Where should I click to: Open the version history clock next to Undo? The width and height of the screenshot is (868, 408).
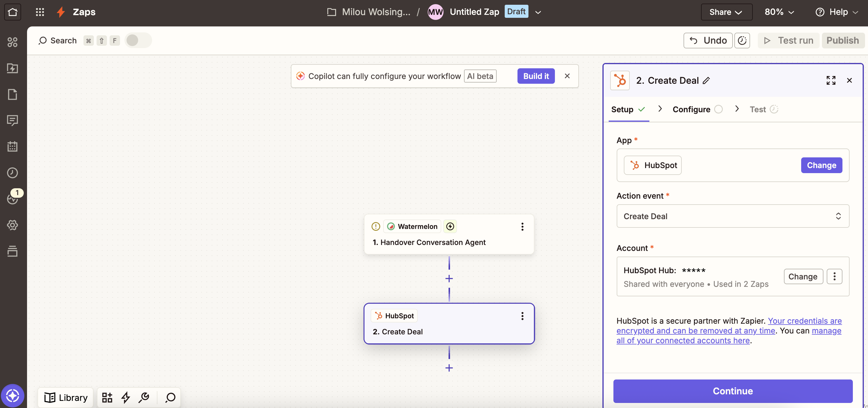point(742,40)
